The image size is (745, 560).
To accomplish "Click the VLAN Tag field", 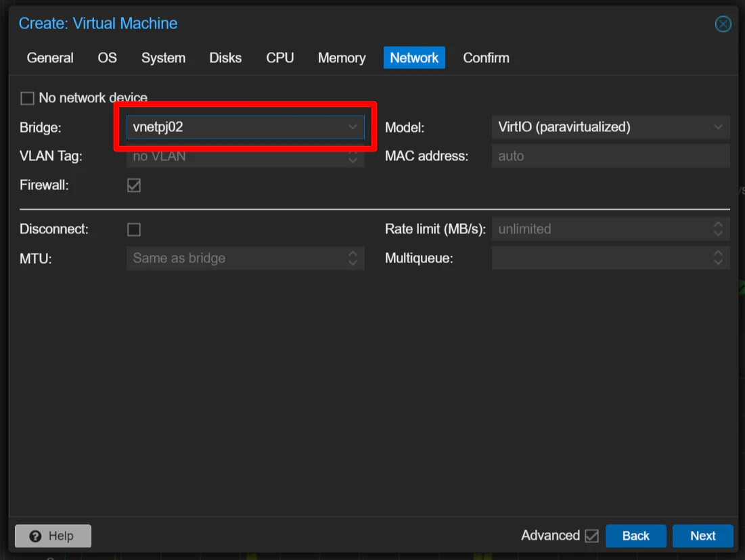I will click(245, 156).
